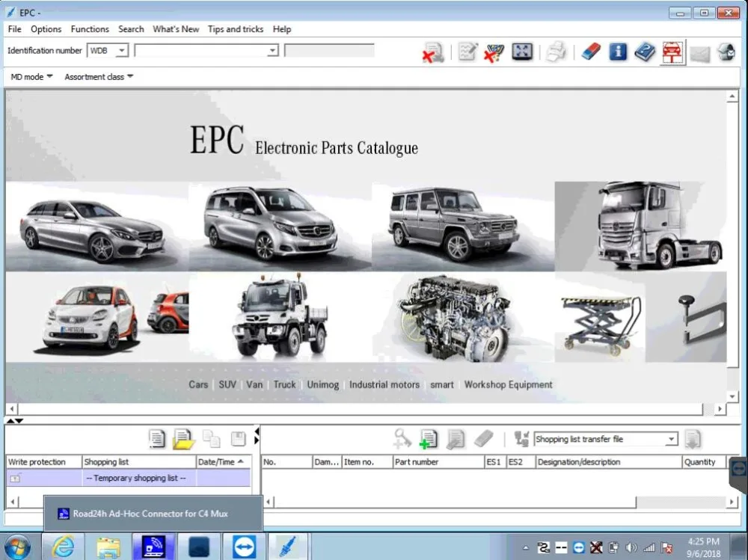Open the What's New menu
Screen dimensions: 748x560
point(176,29)
